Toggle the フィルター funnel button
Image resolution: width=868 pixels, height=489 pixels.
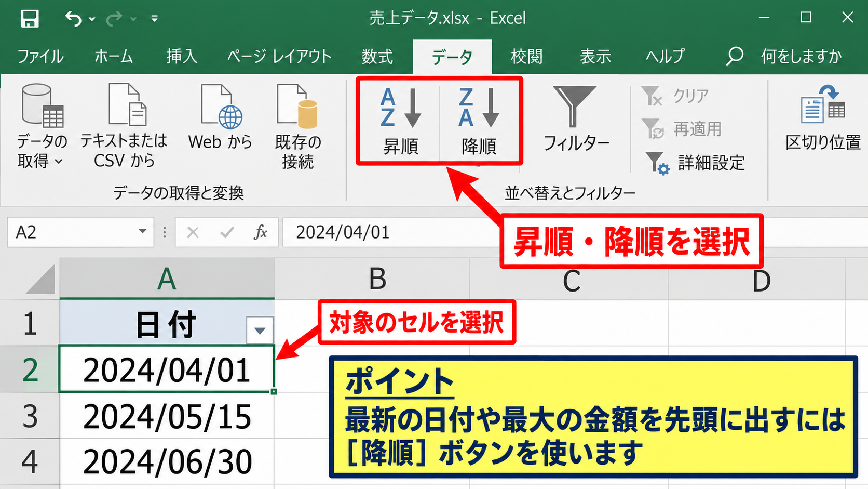click(576, 120)
